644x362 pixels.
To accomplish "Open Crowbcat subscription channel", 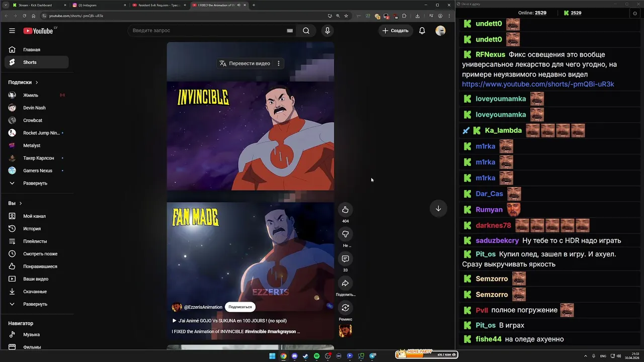I will click(37, 120).
